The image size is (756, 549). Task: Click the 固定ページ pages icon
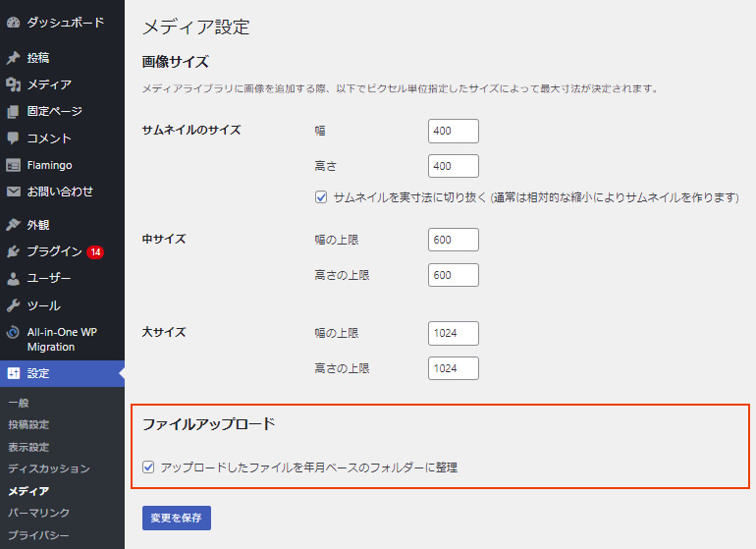[13, 111]
